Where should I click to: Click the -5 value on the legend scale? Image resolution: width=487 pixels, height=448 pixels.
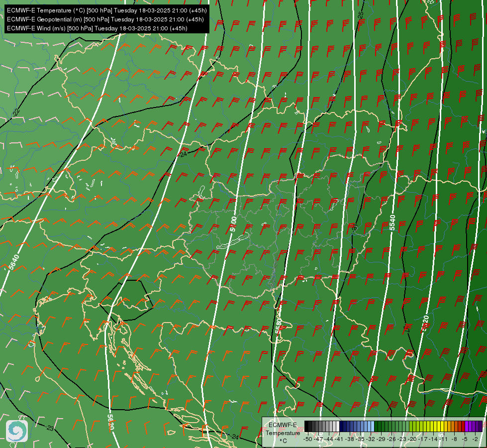click(x=465, y=440)
